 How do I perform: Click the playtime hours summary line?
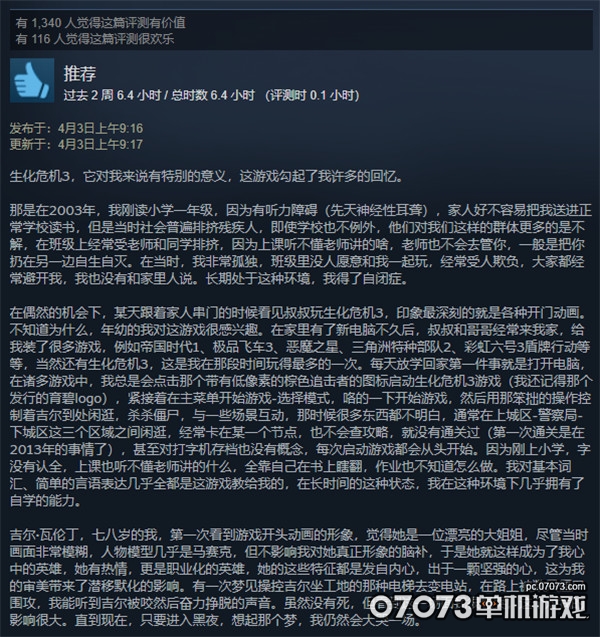211,95
